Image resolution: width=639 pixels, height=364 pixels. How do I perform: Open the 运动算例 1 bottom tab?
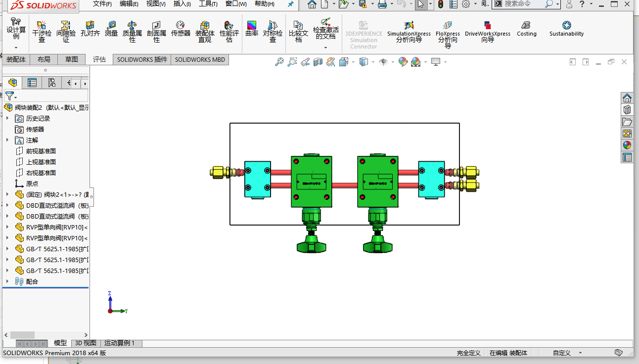point(119,343)
